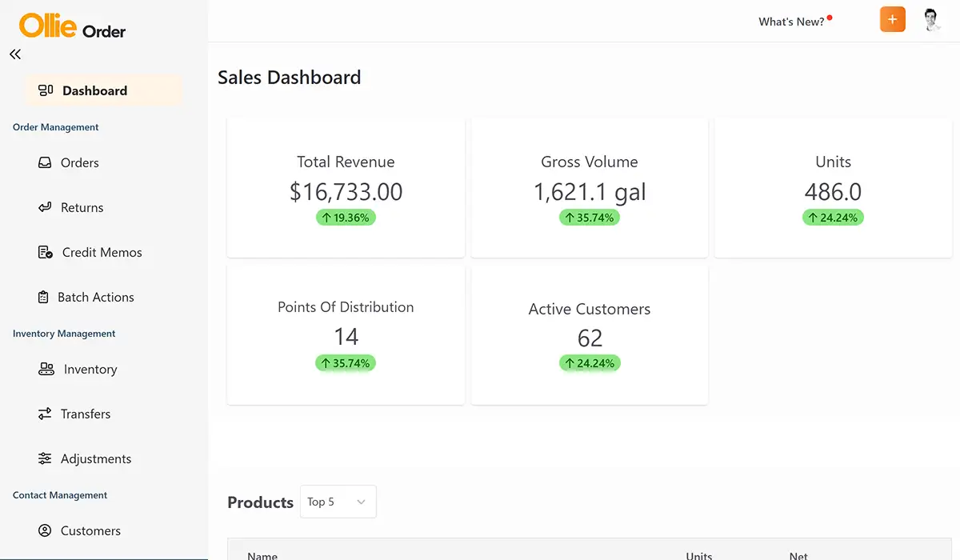Switch to the Dashboard menu item

[x=94, y=90]
